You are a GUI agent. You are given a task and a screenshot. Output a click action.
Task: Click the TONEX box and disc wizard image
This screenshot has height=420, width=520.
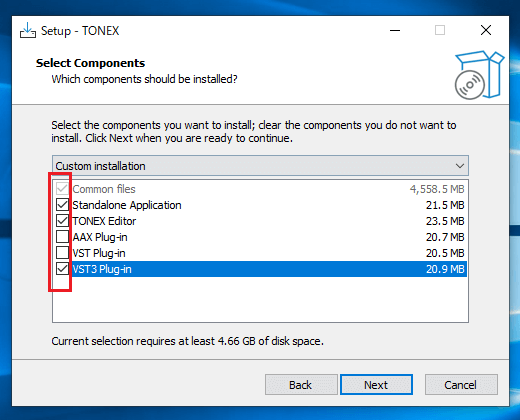click(x=479, y=75)
